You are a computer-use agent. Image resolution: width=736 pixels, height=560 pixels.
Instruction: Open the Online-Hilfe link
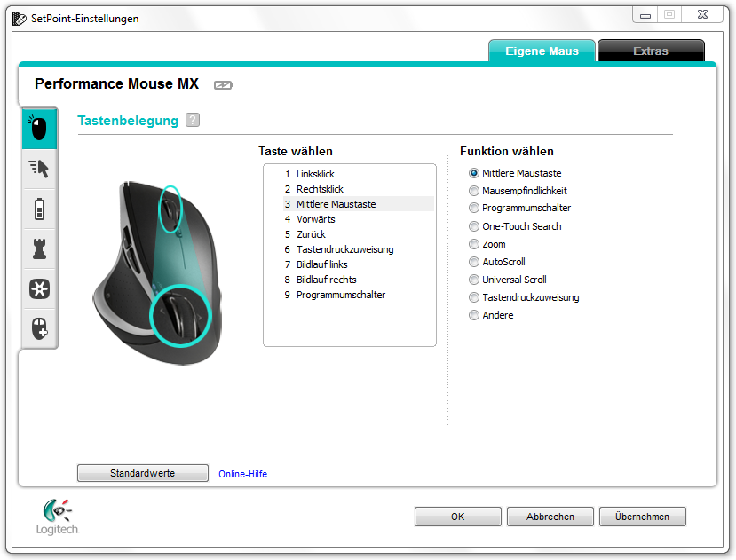242,474
